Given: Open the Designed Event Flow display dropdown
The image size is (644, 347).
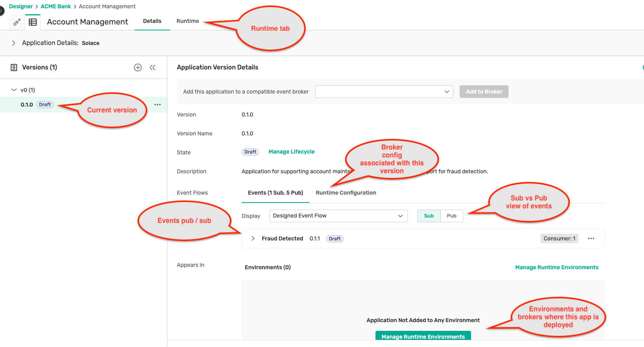Looking at the screenshot, I should click(338, 216).
